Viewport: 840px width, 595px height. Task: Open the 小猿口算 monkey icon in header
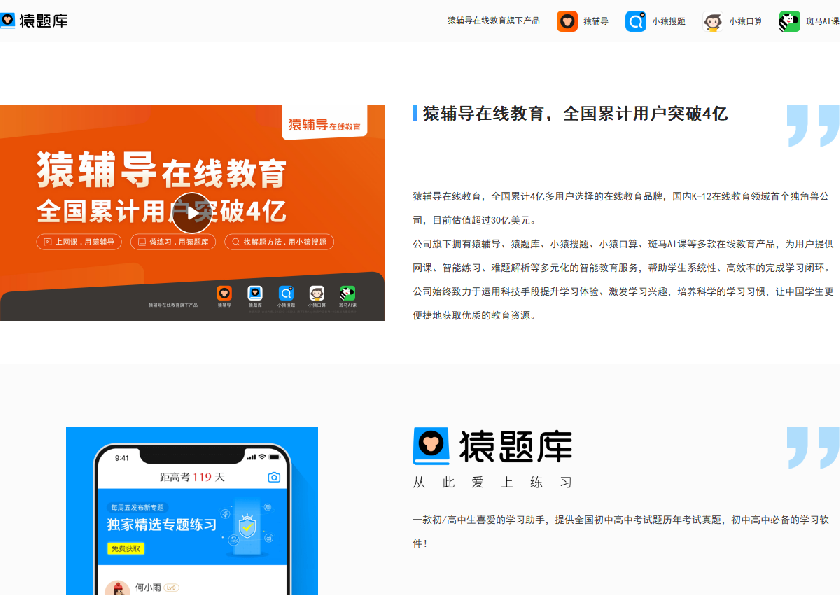point(712,21)
